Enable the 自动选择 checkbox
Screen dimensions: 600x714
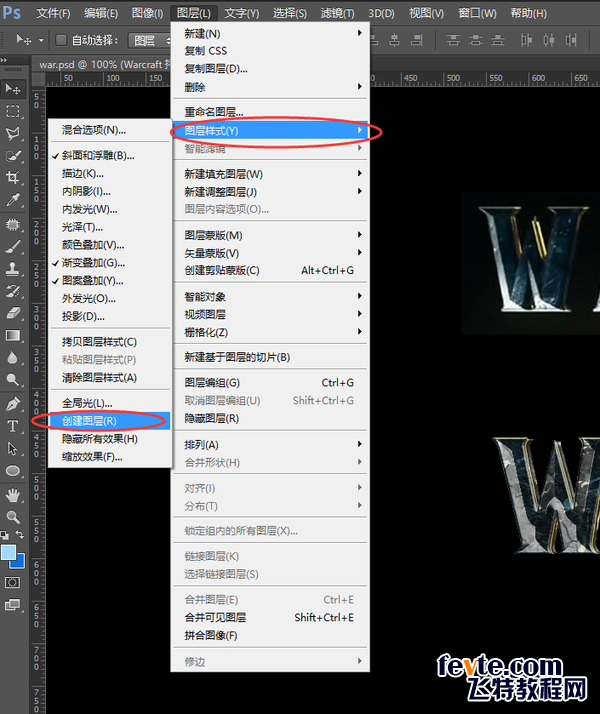(61, 40)
